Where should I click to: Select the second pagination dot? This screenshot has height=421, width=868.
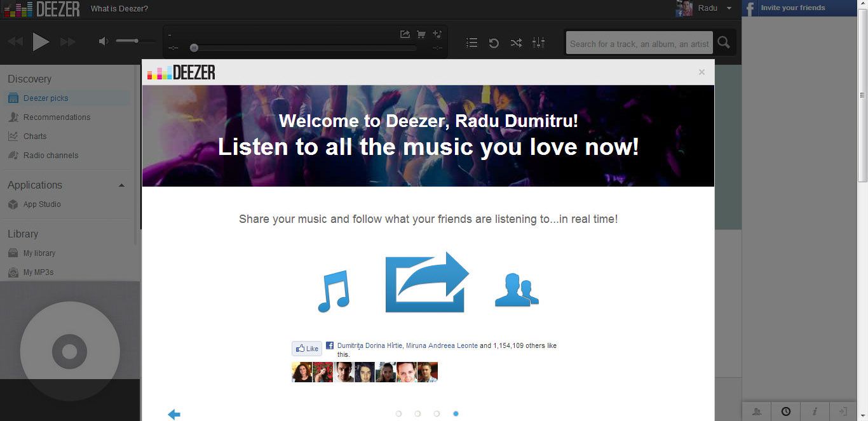(x=417, y=413)
